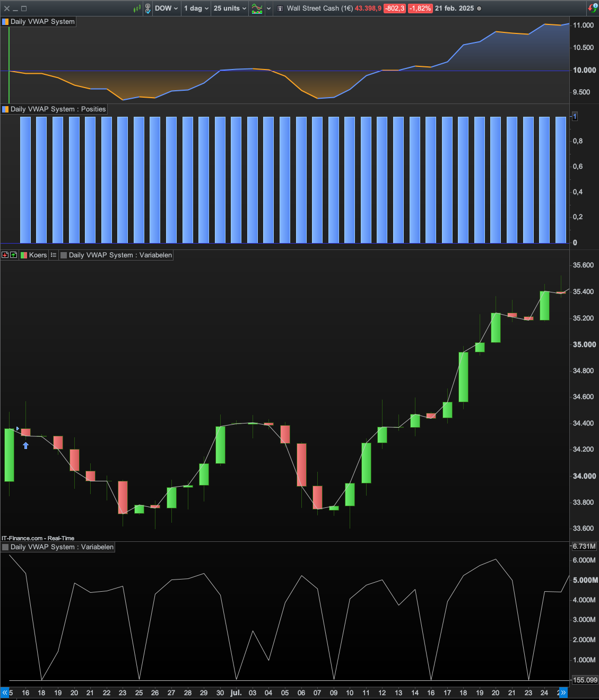Click the candlestick chart style icon
This screenshot has width=599, height=700.
click(x=137, y=8)
